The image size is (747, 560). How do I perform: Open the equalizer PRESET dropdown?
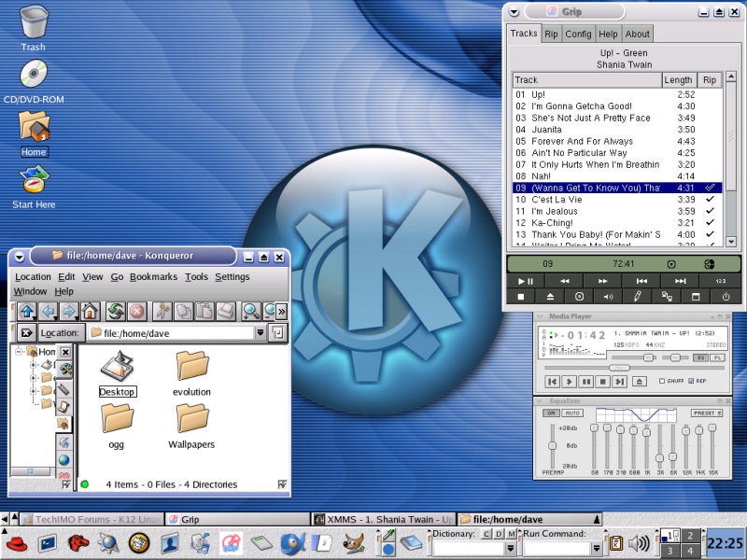point(707,413)
